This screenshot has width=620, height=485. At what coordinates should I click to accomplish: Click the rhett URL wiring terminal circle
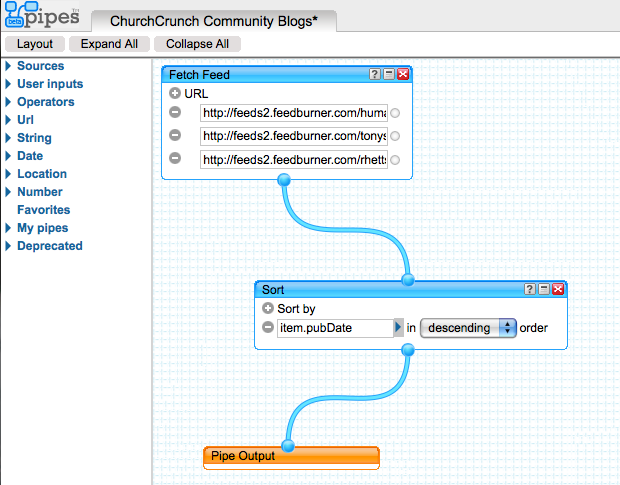(x=395, y=160)
